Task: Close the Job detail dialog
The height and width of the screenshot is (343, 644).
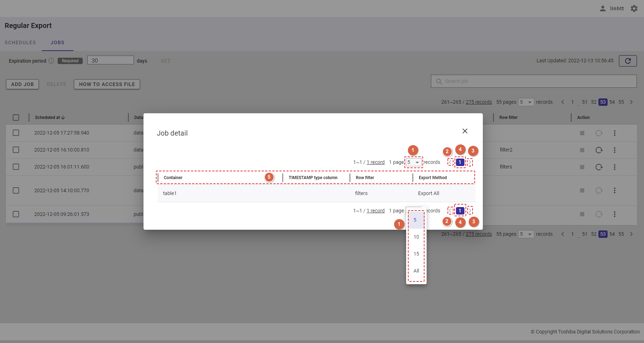Action: (465, 131)
